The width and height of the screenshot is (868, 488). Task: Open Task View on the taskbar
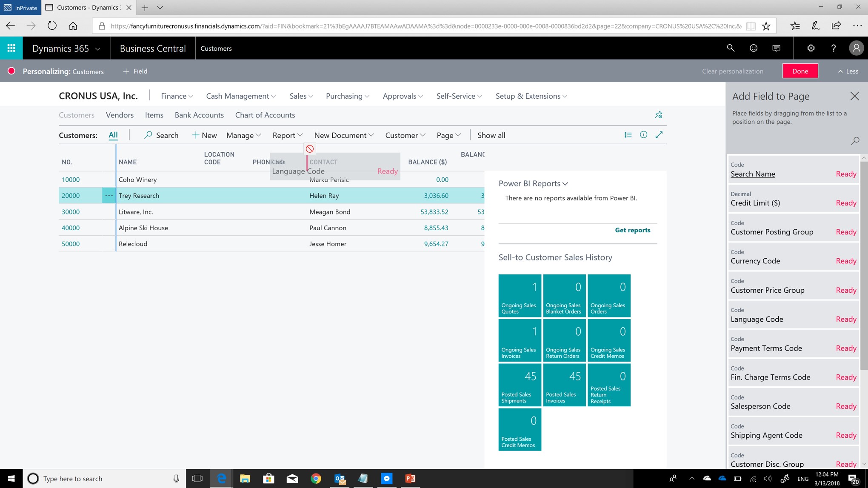(x=197, y=479)
